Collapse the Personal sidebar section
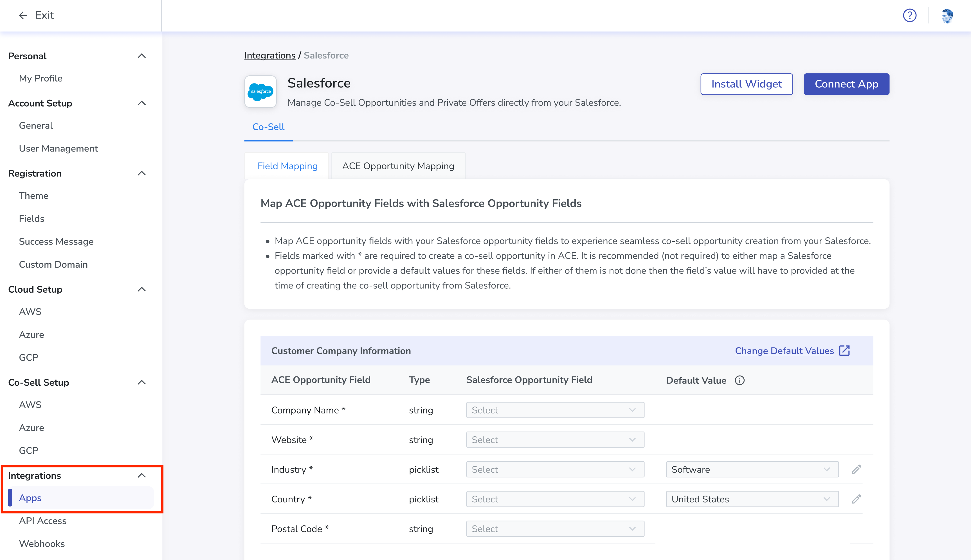The height and width of the screenshot is (560, 971). pyautogui.click(x=141, y=56)
